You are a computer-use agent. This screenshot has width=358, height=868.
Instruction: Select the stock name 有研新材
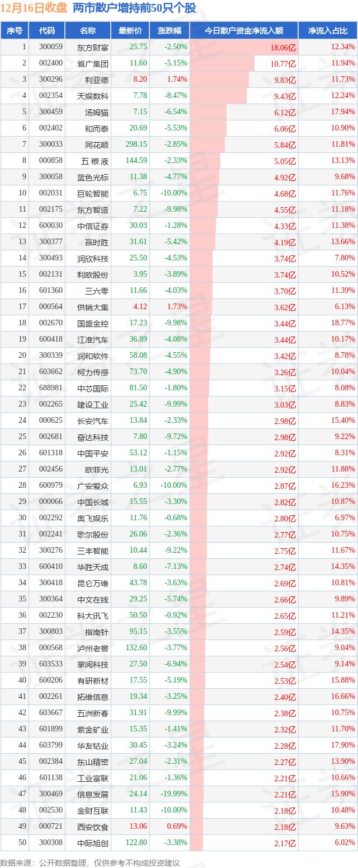coord(93,680)
